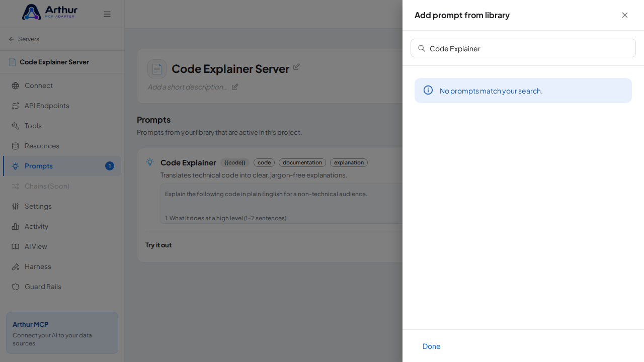Screen dimensions: 644x362
Task: Open the Connect sidebar item
Action: [62, 85]
